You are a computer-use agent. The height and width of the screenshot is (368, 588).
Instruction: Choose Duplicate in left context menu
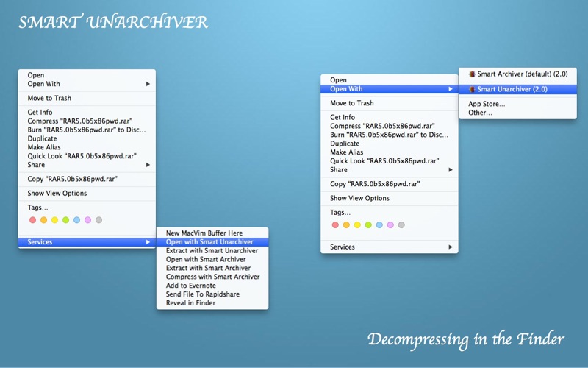87,138
